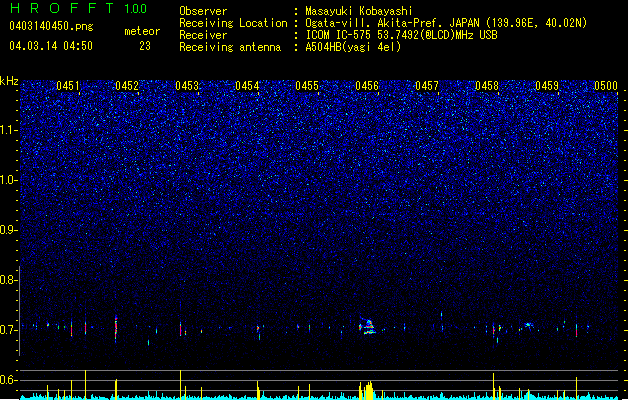Click the 0.8 kHz axis tick label
Image resolution: width=629 pixels, height=400 pixels.
coord(8,280)
